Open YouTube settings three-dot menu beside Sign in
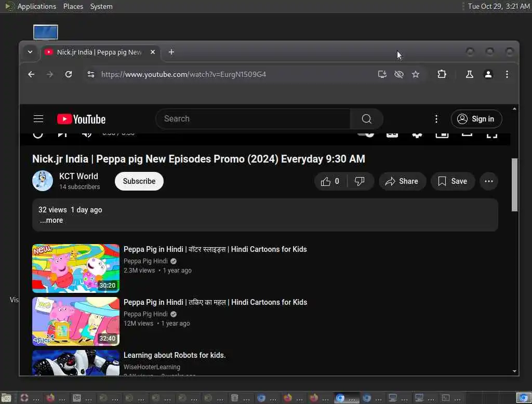Screen dimensions: 532x404 click(436, 119)
